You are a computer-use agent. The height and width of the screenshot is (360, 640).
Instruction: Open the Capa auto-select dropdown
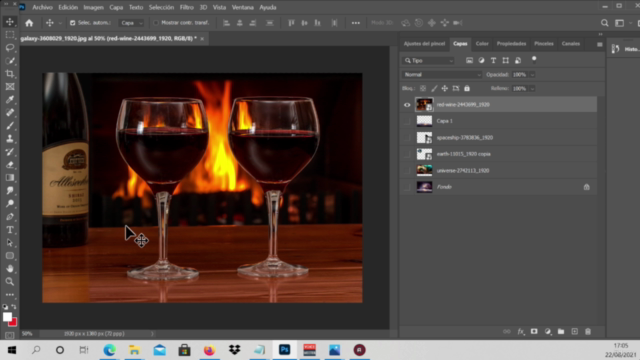(131, 23)
